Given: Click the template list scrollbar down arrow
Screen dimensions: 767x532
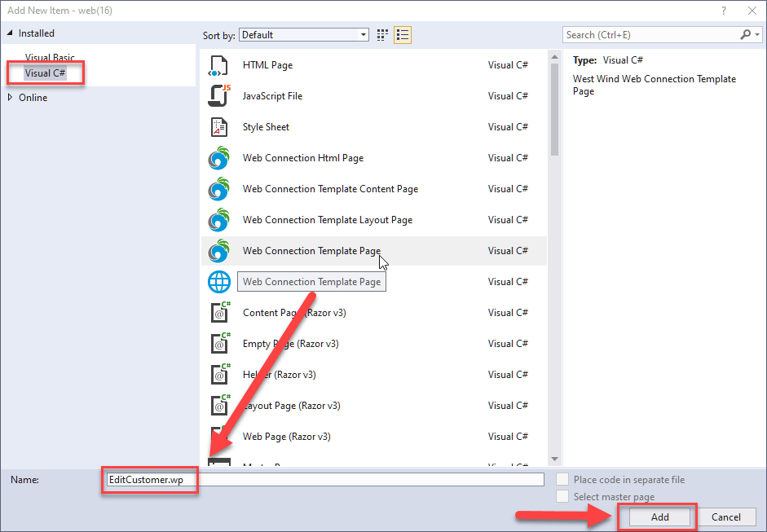Looking at the screenshot, I should coord(554,459).
